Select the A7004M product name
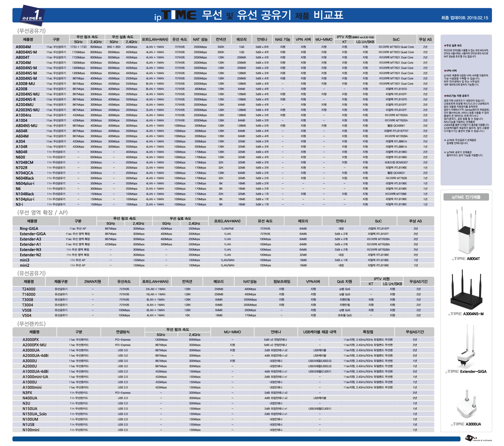 [x=23, y=62]
